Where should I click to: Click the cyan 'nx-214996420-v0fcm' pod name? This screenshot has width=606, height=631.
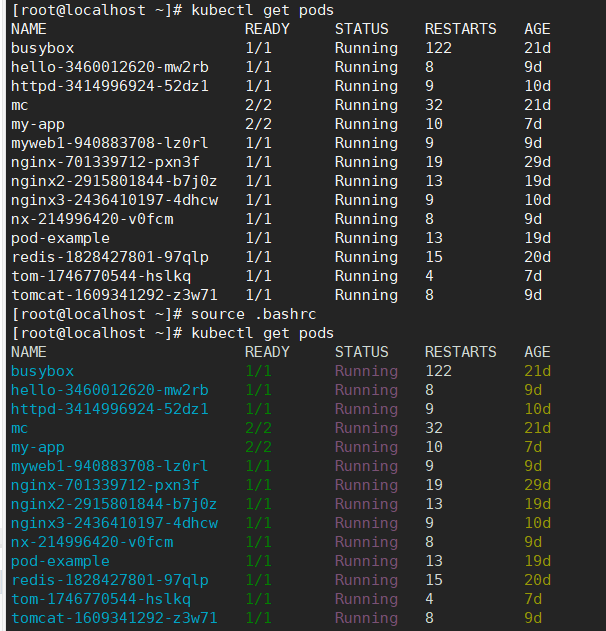click(x=92, y=542)
